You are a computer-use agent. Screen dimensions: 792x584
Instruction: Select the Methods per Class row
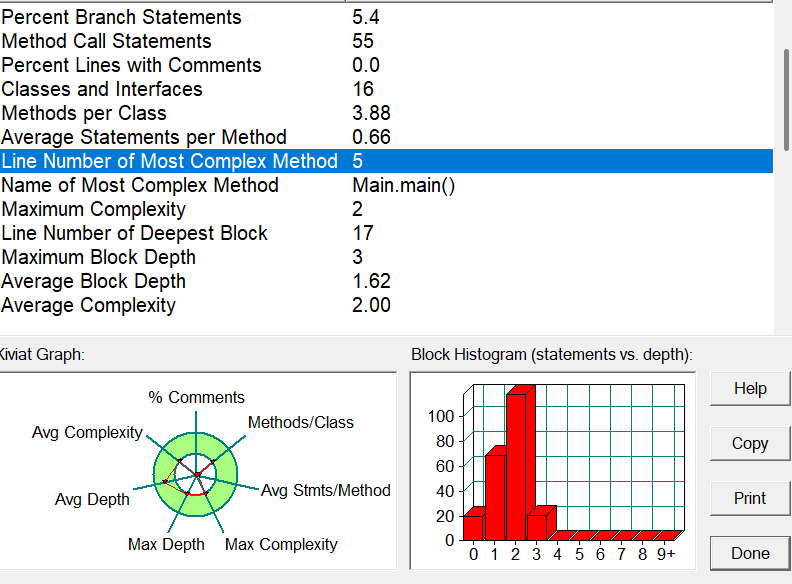point(386,113)
